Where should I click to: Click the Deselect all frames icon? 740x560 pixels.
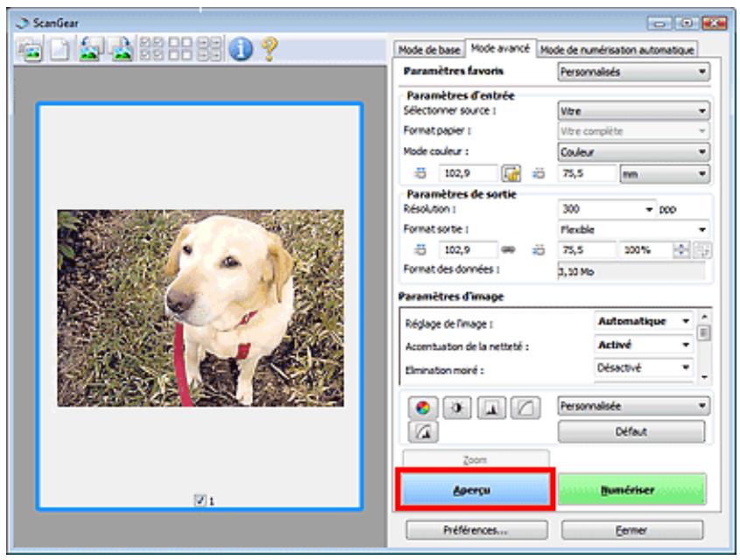point(180,49)
